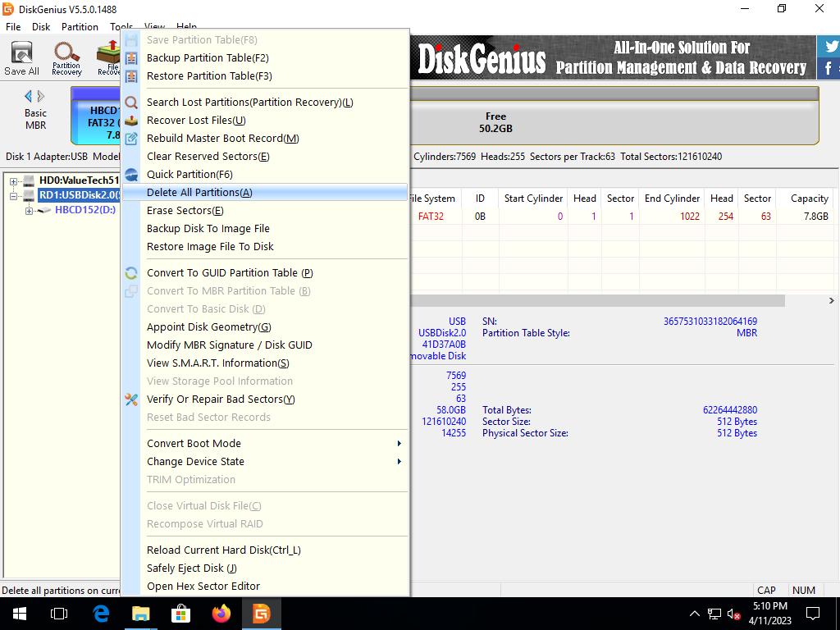Select Safely Eject Disk option
The image size is (840, 630).
tap(191, 568)
